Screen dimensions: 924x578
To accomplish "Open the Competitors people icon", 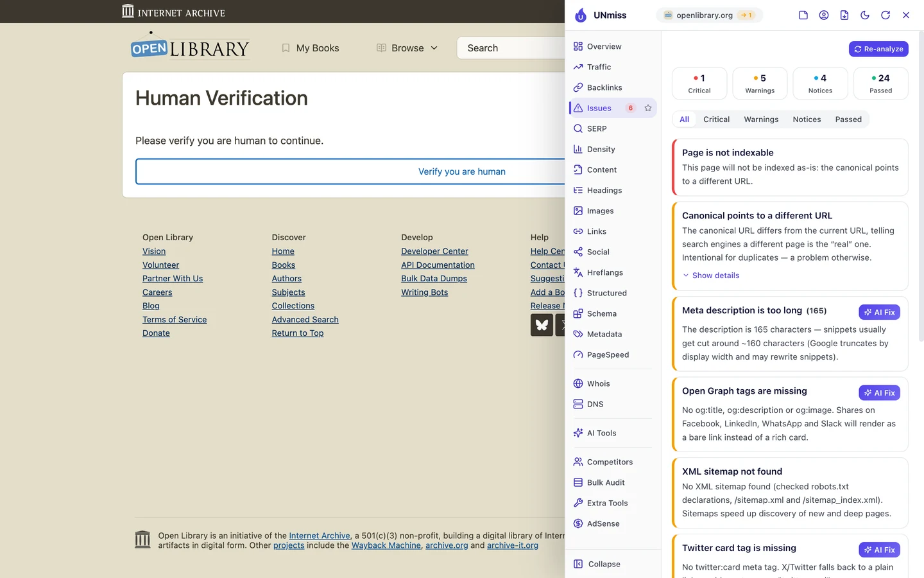I will (578, 462).
